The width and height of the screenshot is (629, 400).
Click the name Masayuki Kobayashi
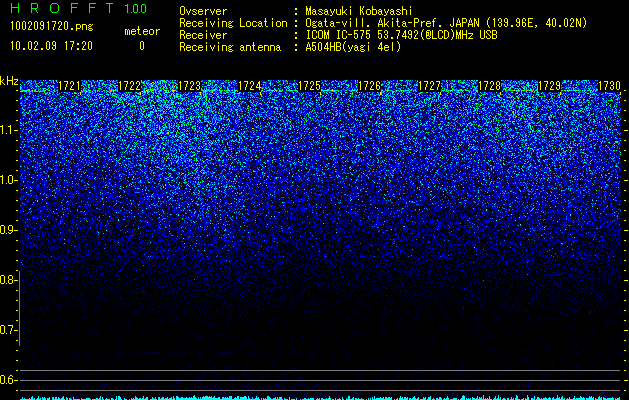point(359,11)
